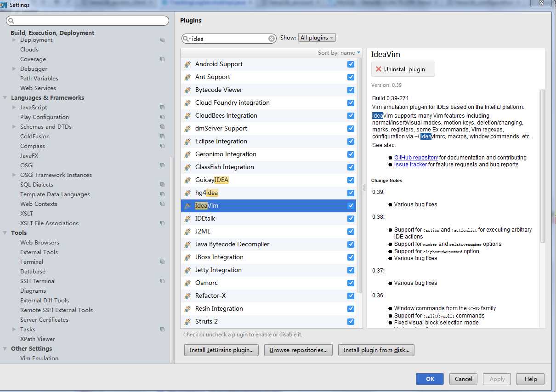Disable the Android Support plugin checkbox
556x392 pixels.
pyautogui.click(x=351, y=64)
